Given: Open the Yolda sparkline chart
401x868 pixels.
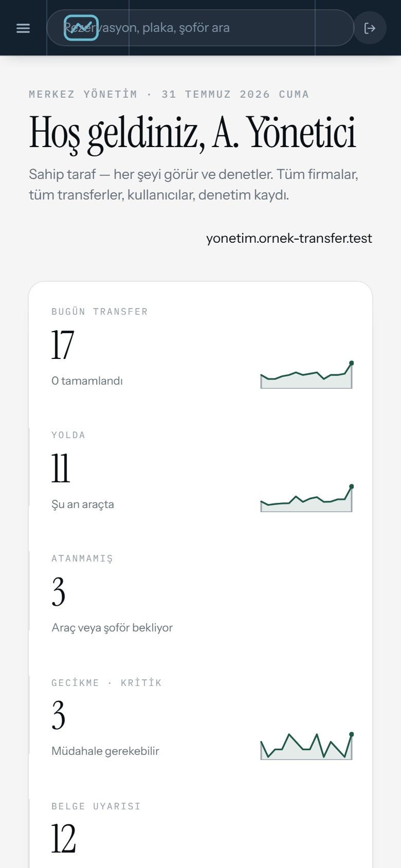Looking at the screenshot, I should point(306,498).
